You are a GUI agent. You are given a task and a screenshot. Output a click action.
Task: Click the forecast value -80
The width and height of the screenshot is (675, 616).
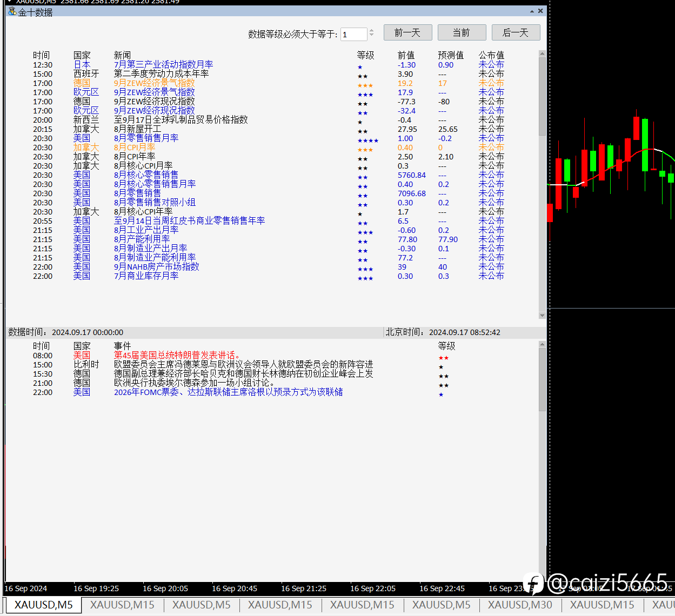[x=444, y=102]
